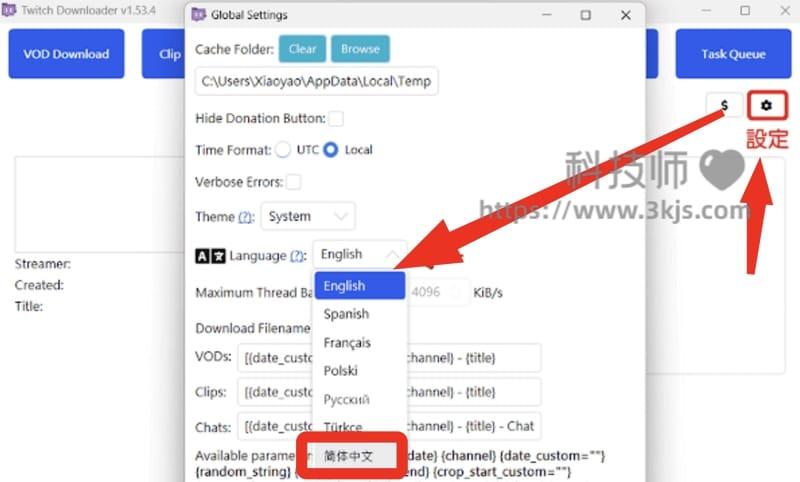Screen dimensions: 800x482
Task: Open the Theme System dropdown
Action: pos(308,216)
